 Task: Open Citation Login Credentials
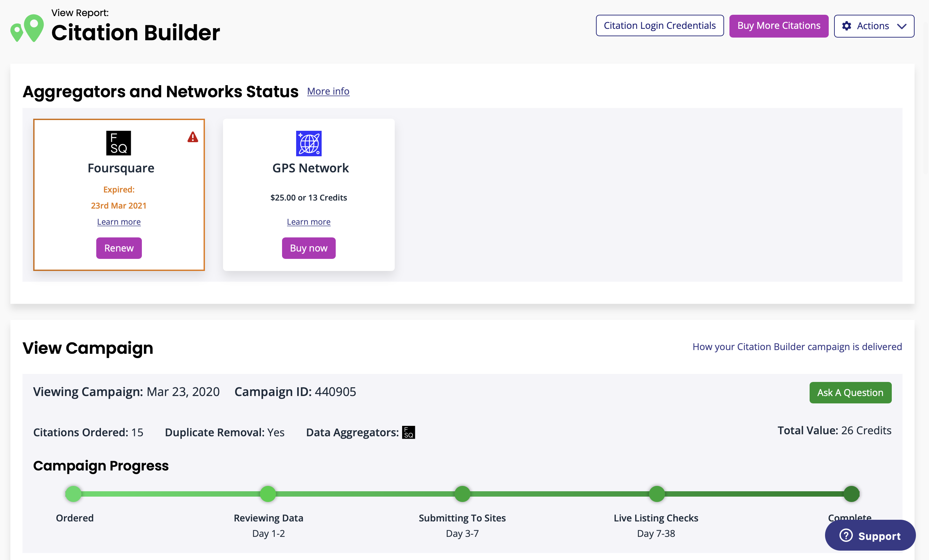tap(659, 25)
